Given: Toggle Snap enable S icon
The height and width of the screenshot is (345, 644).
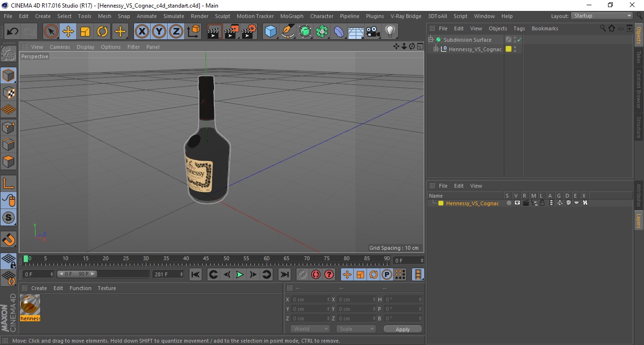Looking at the screenshot, I should pyautogui.click(x=9, y=218).
